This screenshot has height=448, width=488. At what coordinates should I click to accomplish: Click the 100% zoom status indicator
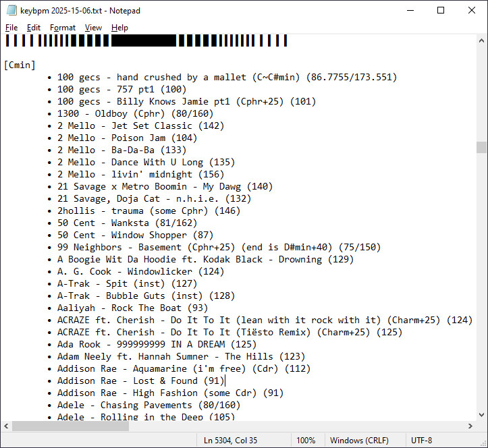[x=306, y=440]
